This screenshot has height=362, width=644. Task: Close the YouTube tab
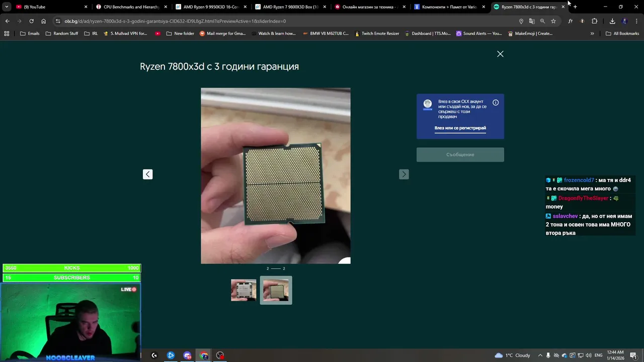tap(86, 7)
